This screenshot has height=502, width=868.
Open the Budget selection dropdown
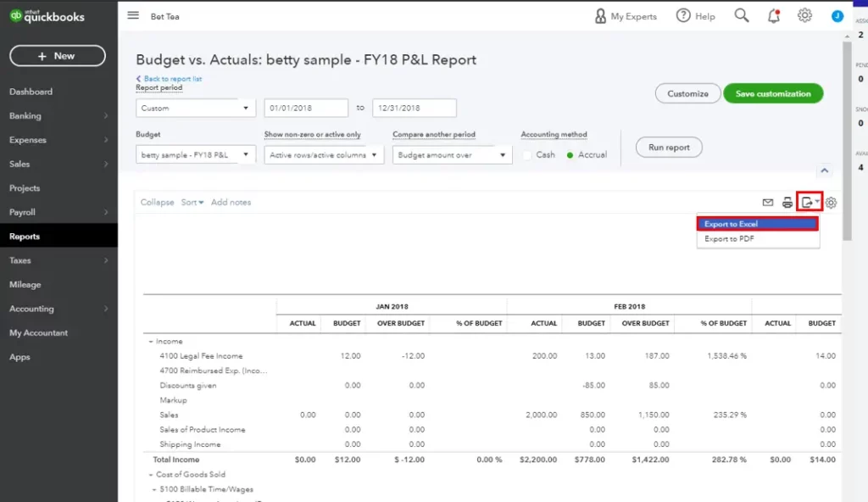tap(195, 155)
